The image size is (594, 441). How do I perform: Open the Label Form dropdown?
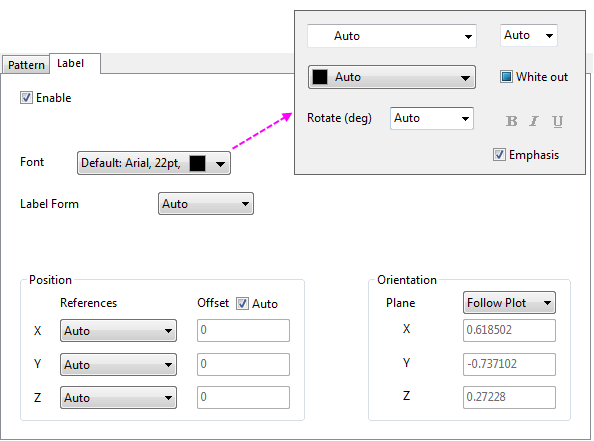(x=206, y=204)
